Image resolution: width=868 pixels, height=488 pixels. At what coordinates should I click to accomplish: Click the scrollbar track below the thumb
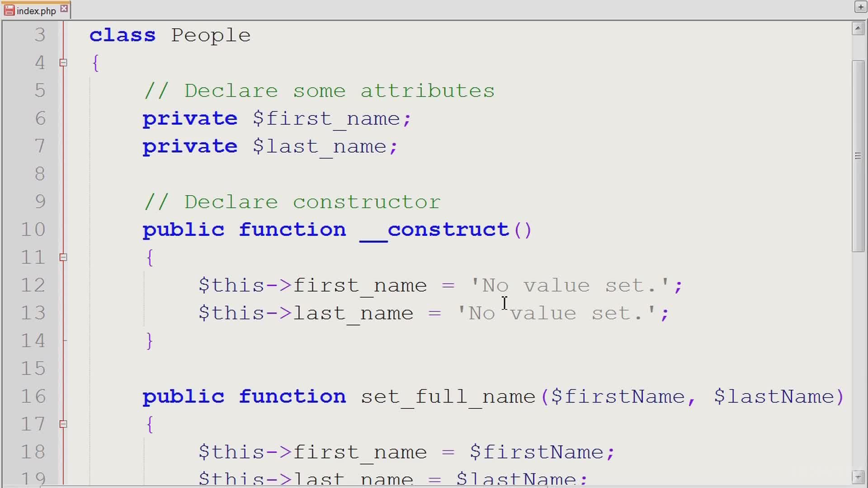[x=858, y=361]
